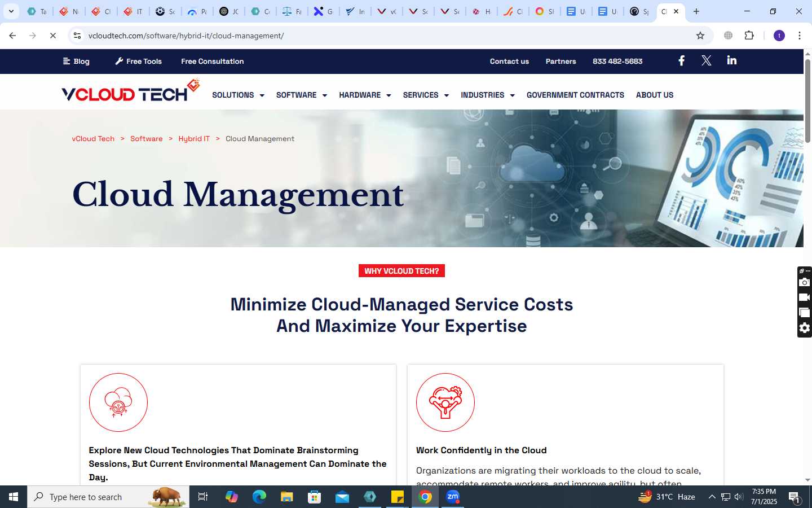Click the video record icon on right edge

pyautogui.click(x=805, y=297)
